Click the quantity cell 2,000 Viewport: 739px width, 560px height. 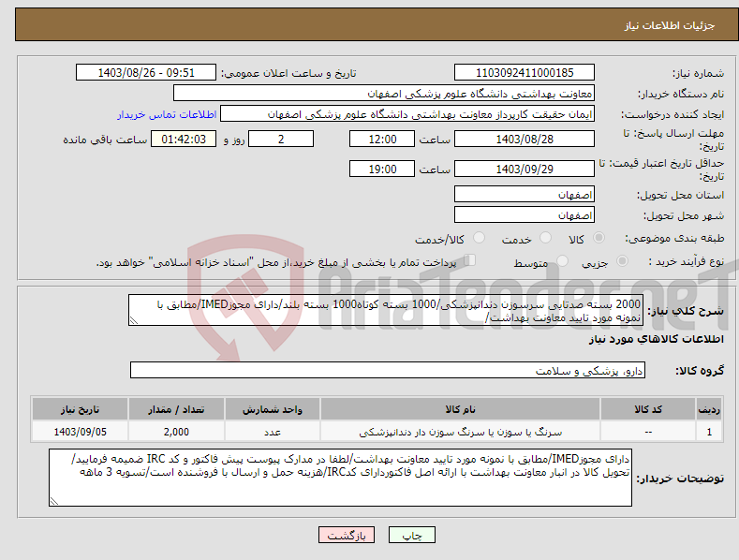pos(176,432)
